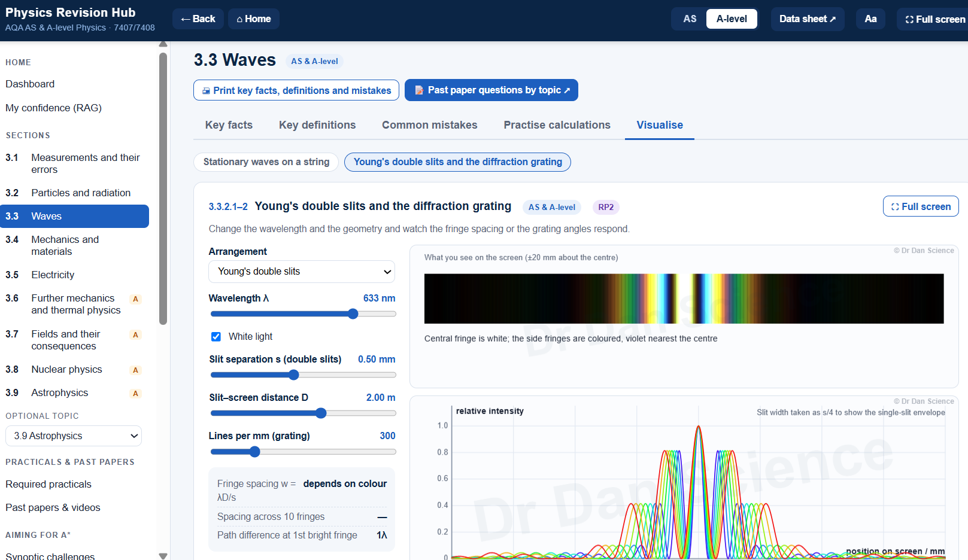Image resolution: width=968 pixels, height=560 pixels.
Task: Open past paper questions by topic
Action: pyautogui.click(x=491, y=90)
